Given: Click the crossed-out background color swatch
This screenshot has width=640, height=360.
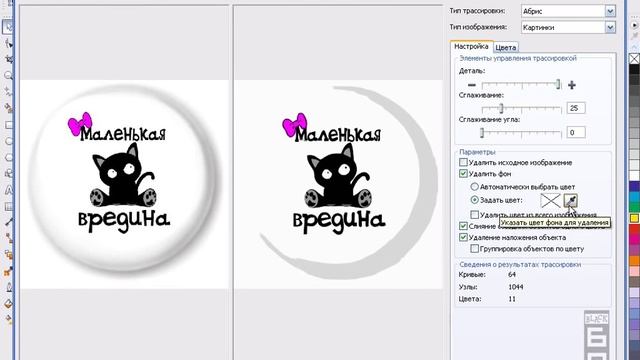Looking at the screenshot, I should (550, 200).
